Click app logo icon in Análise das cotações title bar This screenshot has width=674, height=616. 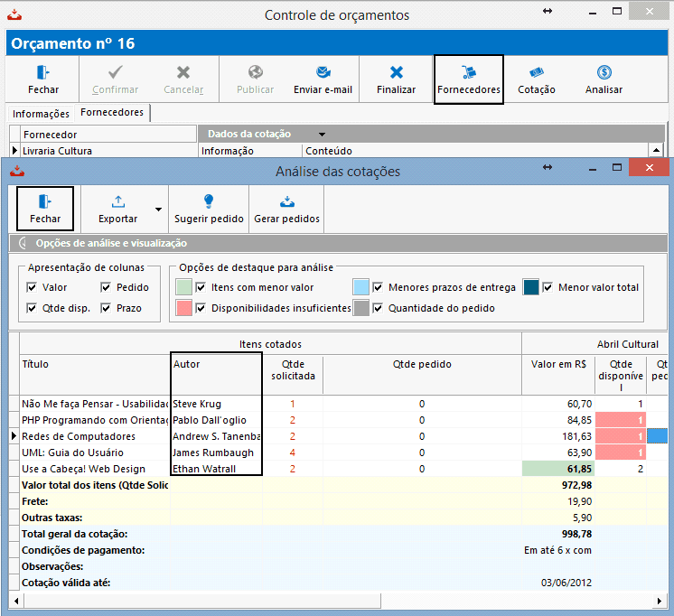pyautogui.click(x=17, y=171)
